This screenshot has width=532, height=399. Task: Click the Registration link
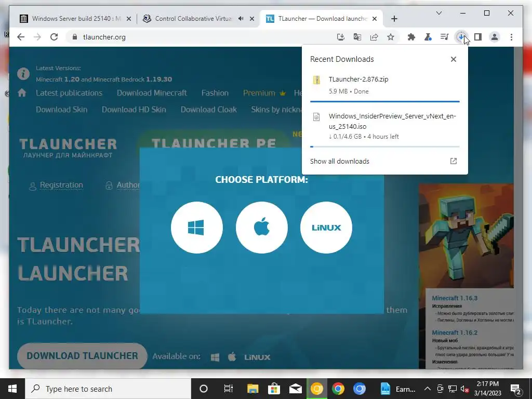pyautogui.click(x=61, y=185)
